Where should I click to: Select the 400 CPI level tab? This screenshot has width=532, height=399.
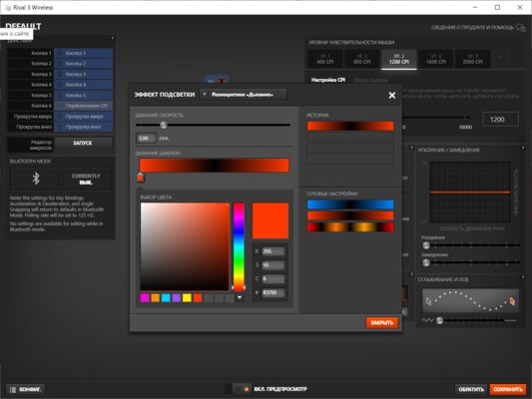coord(325,59)
